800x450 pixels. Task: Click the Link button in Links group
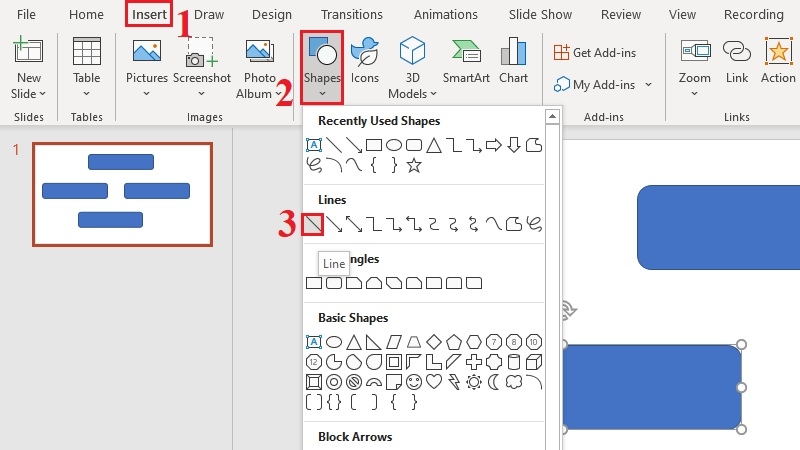(x=737, y=60)
